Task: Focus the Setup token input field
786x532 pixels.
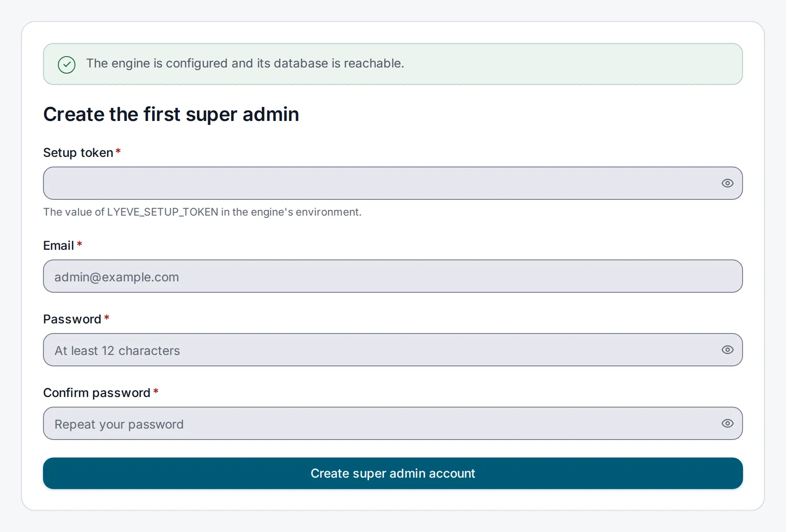Action: [x=393, y=183]
